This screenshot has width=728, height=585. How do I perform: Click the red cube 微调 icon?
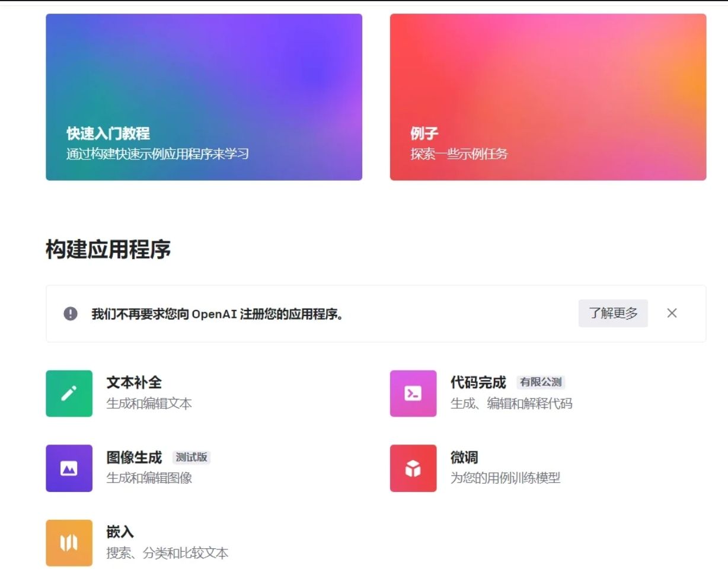(413, 468)
